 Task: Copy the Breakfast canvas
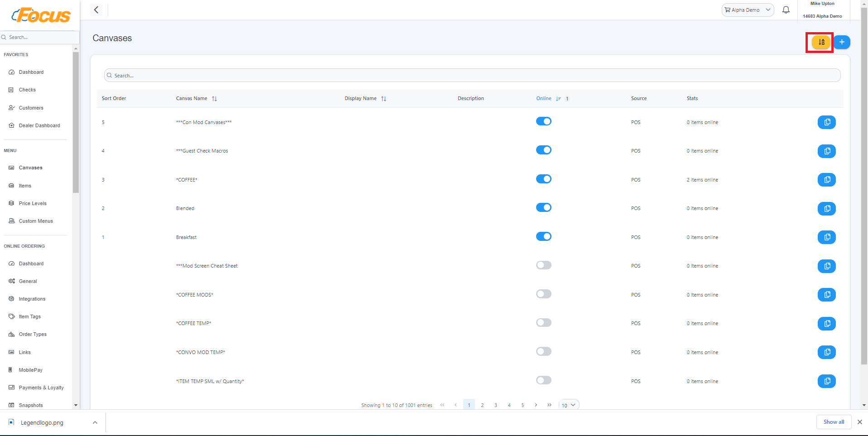[827, 237]
